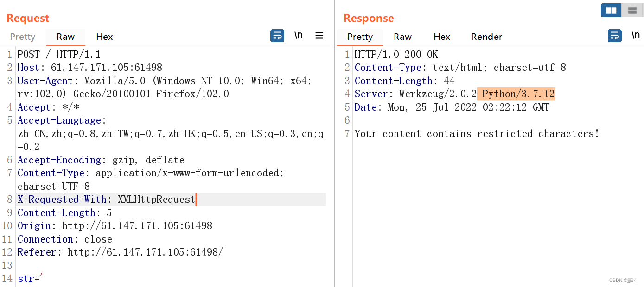Open the Response Render tab
This screenshot has height=287, width=644.
(486, 37)
